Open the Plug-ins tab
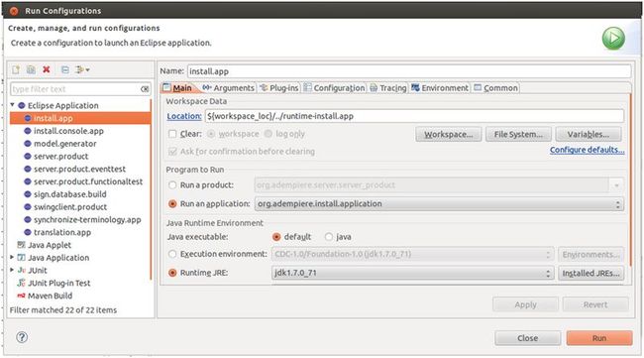This screenshot has width=644, height=358. 279,88
